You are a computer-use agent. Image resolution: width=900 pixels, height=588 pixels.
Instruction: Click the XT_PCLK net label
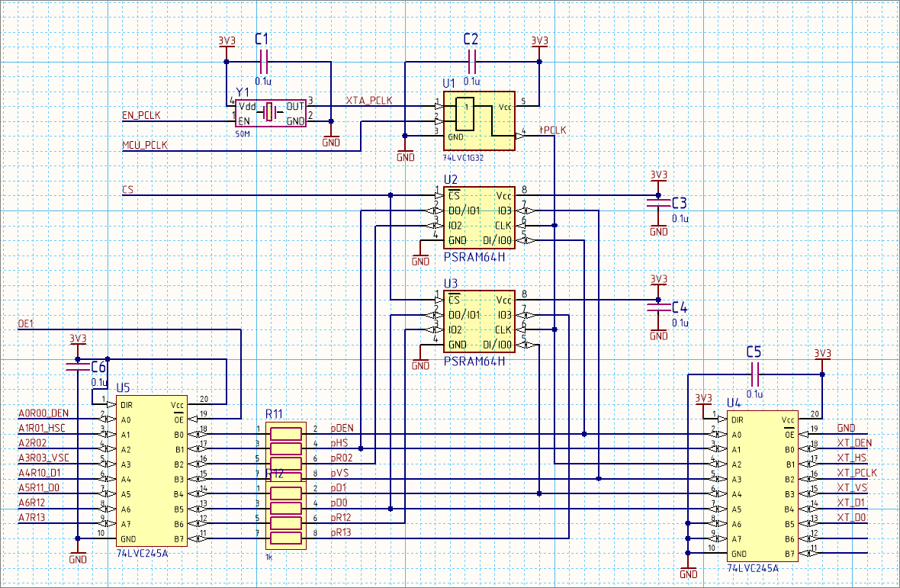[857, 473]
